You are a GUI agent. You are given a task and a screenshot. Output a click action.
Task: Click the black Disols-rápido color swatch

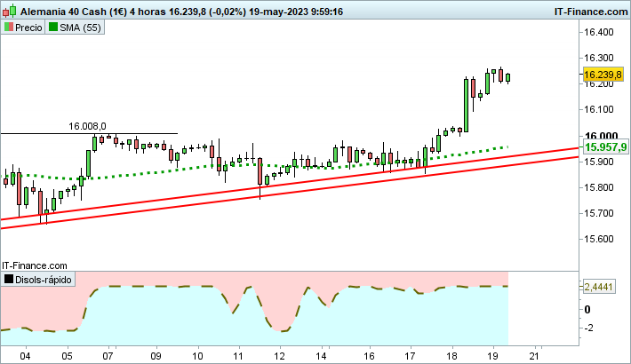pos(9,279)
